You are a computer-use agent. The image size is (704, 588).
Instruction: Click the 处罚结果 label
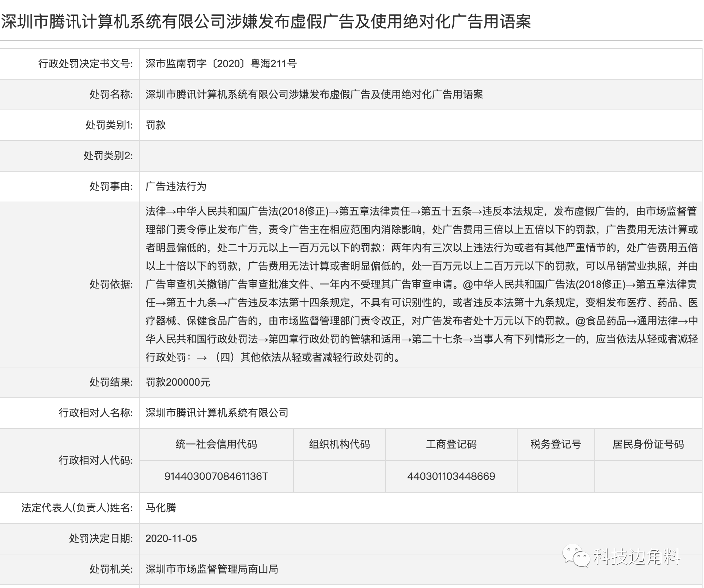pyautogui.click(x=111, y=382)
